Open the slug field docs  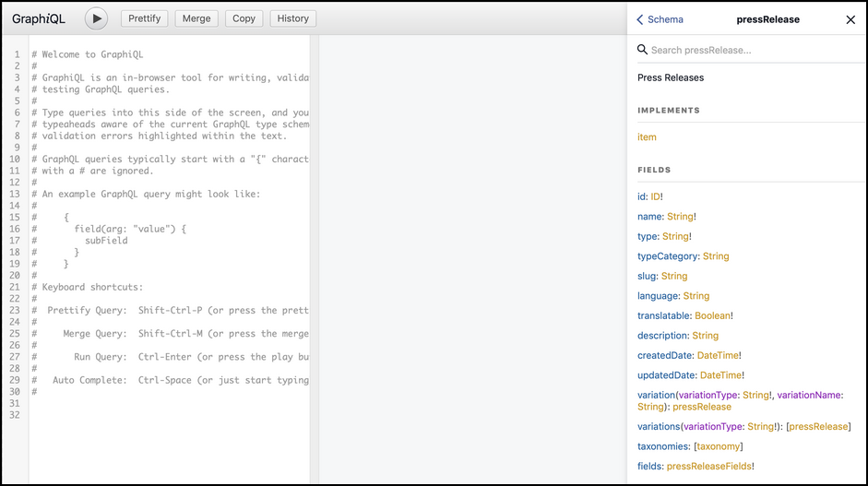[647, 277]
